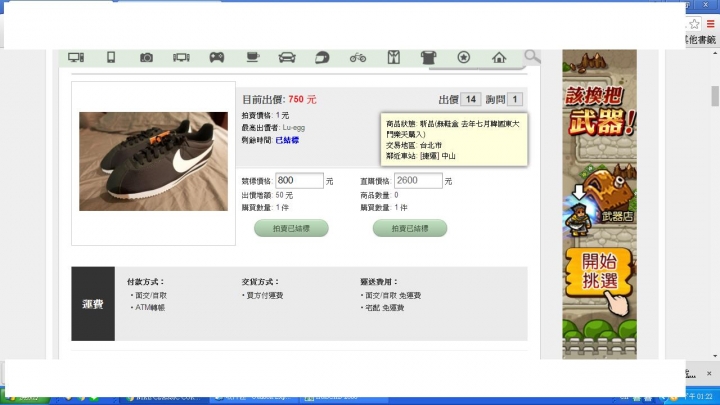Viewport: 720px width, 405px height.
Task: Open the mobile phone category icon
Action: [111, 57]
